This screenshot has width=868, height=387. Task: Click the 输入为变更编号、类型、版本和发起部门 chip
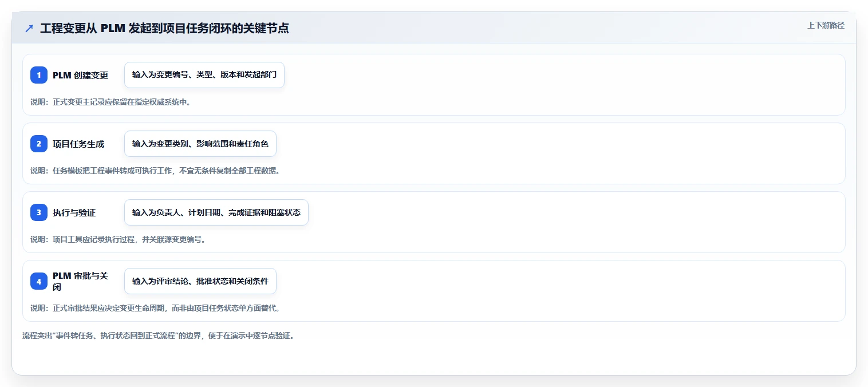(204, 75)
